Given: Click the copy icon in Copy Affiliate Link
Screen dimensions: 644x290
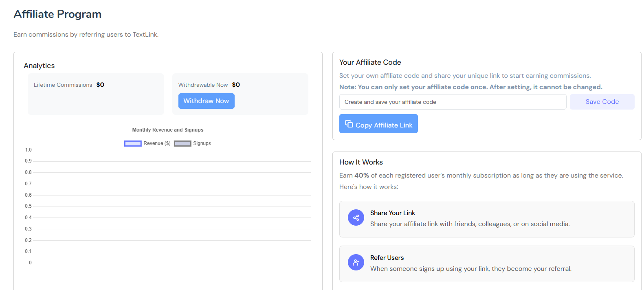Looking at the screenshot, I should pyautogui.click(x=349, y=124).
